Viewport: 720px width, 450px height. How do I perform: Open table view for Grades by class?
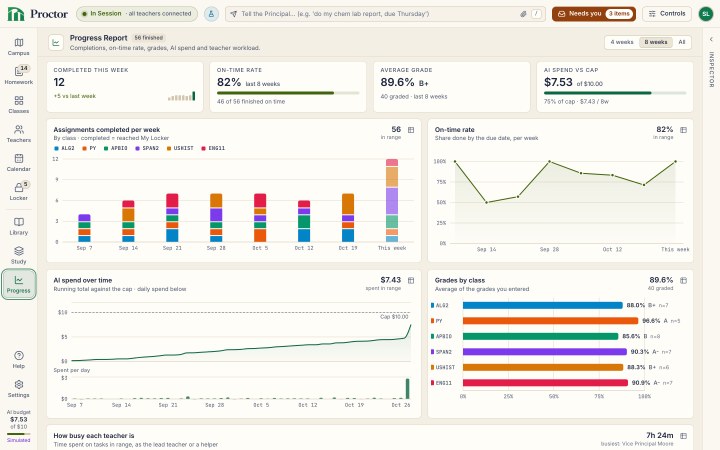683,280
